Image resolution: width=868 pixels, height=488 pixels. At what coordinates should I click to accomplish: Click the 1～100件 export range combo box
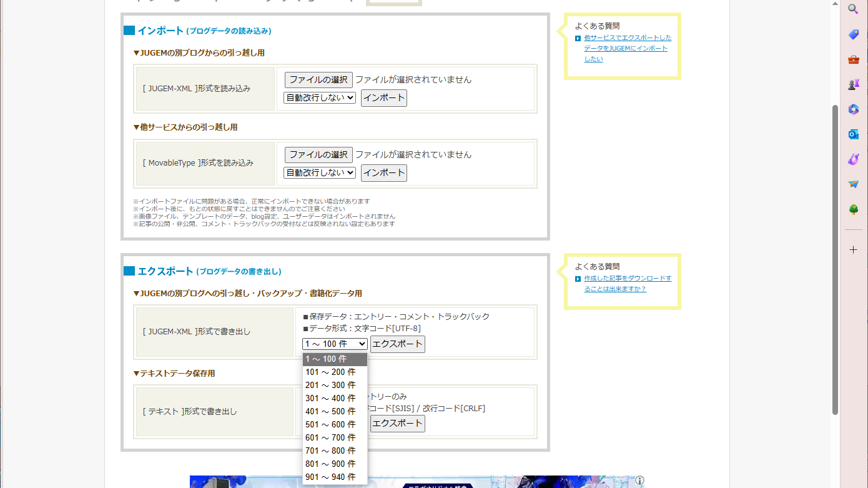[335, 344]
